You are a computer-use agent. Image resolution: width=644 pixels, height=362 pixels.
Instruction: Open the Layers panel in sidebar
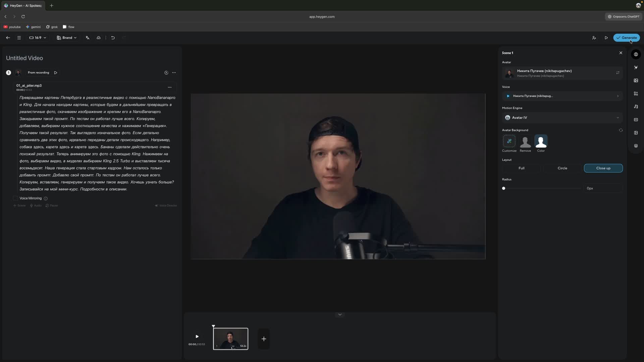(636, 145)
